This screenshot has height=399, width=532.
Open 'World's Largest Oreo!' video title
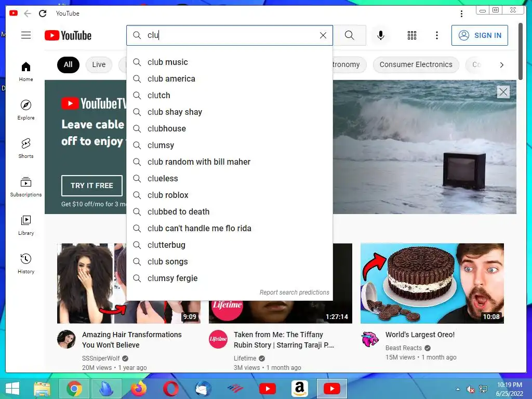420,335
